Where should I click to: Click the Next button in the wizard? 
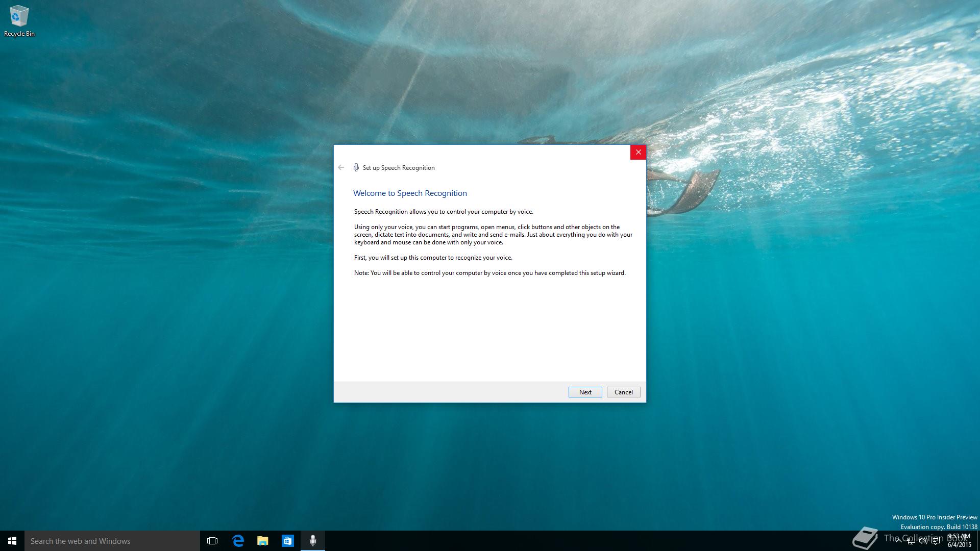585,392
